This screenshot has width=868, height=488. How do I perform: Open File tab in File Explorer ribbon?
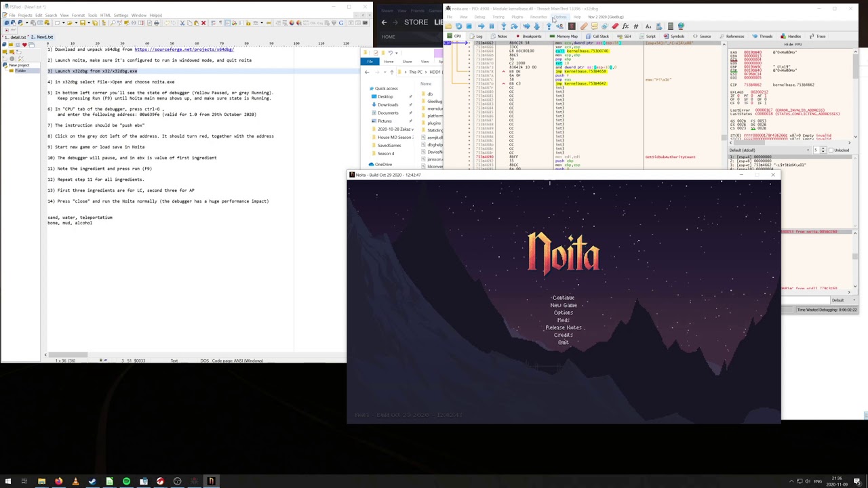click(x=370, y=62)
